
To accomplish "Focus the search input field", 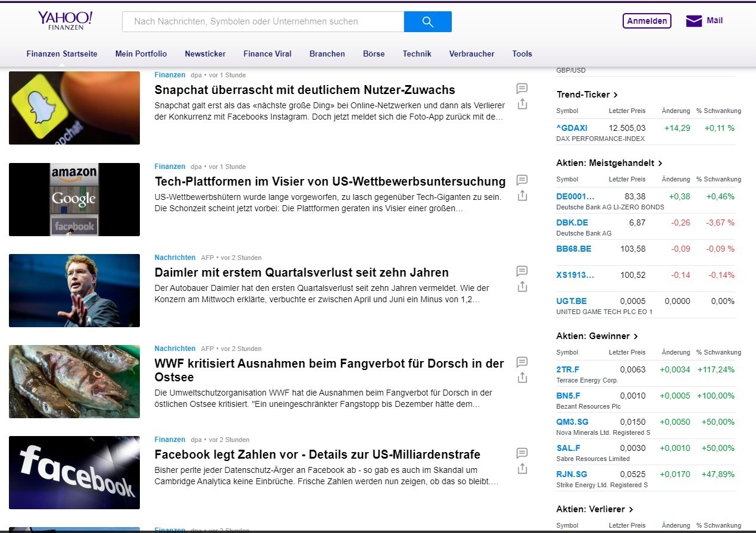I will (263, 21).
